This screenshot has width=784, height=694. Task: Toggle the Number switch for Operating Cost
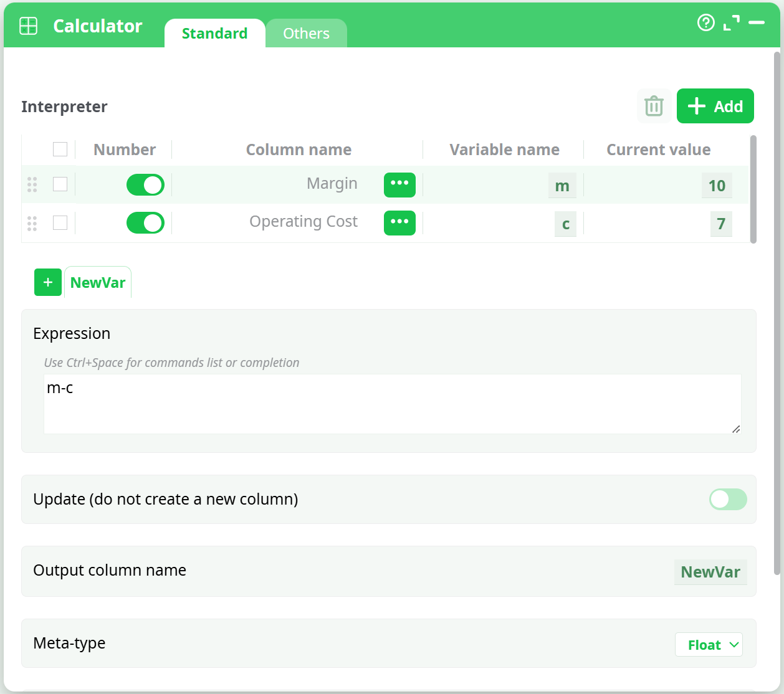pyautogui.click(x=145, y=223)
